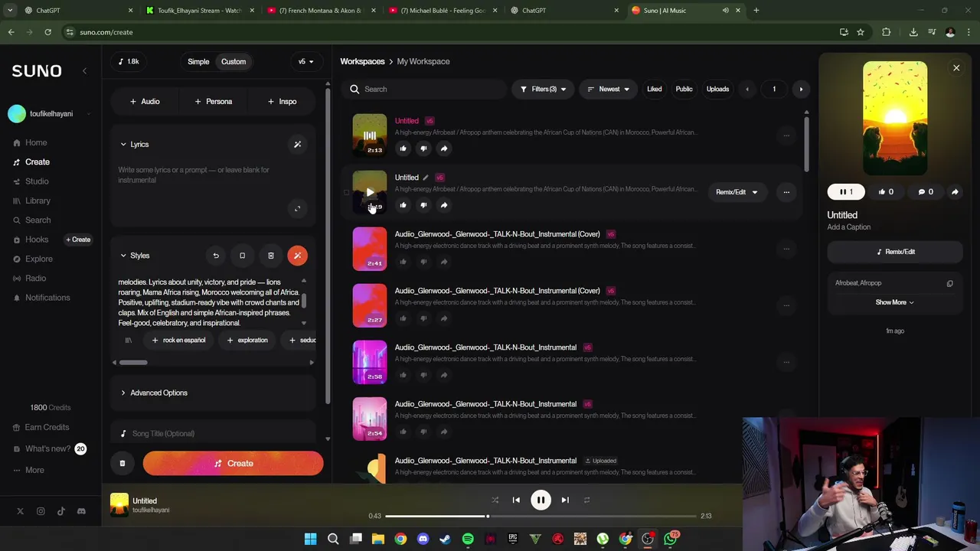Viewport: 980px width, 551px height.
Task: Click the magic wand icon in Lyrics section
Action: point(298,144)
